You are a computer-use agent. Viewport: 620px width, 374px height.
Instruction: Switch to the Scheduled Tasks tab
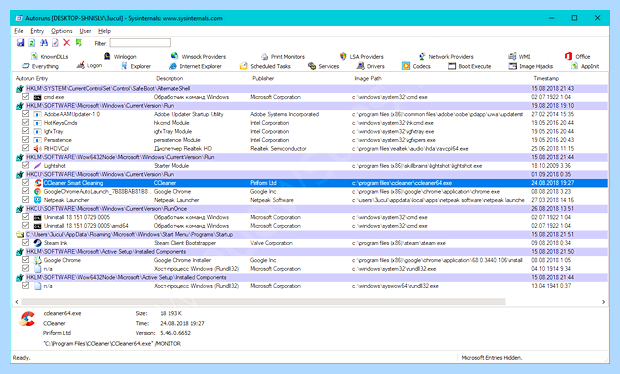(x=265, y=66)
